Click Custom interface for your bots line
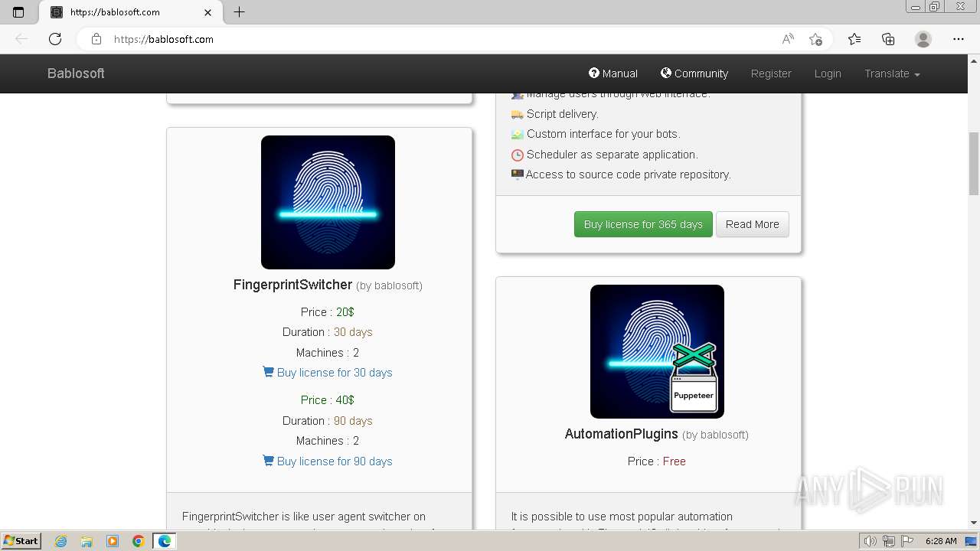The height and width of the screenshot is (551, 980). click(x=595, y=134)
